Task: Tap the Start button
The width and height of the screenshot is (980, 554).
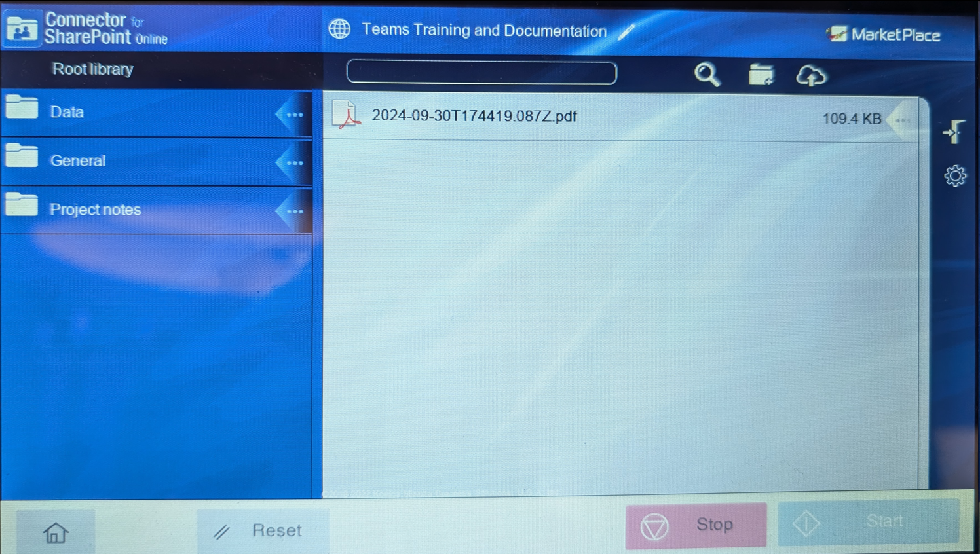Action: 869,523
